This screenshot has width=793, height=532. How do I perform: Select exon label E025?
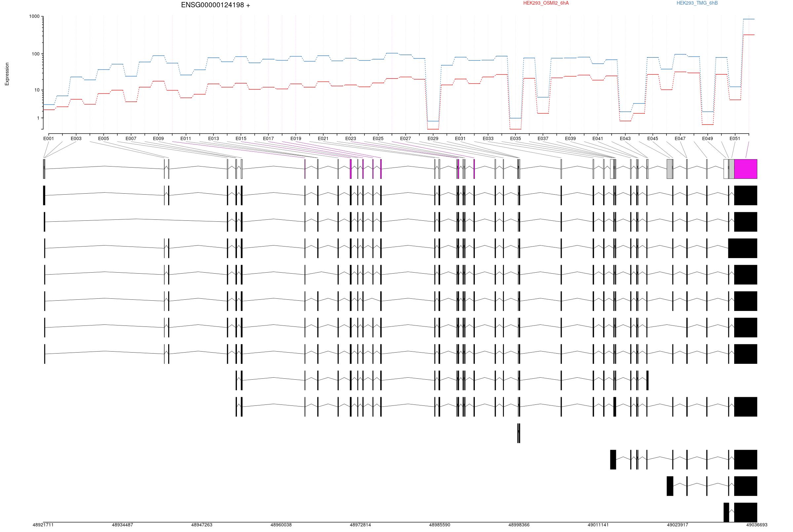(x=378, y=138)
